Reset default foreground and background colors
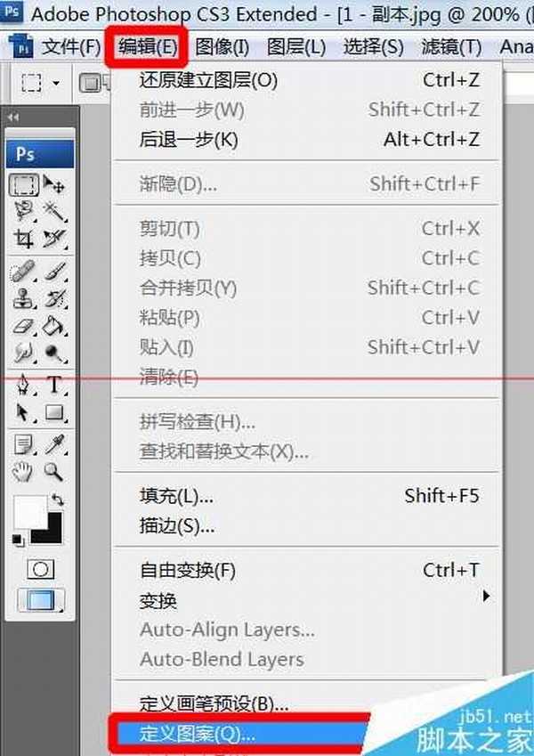Image resolution: width=534 pixels, height=756 pixels. pyautogui.click(x=19, y=540)
